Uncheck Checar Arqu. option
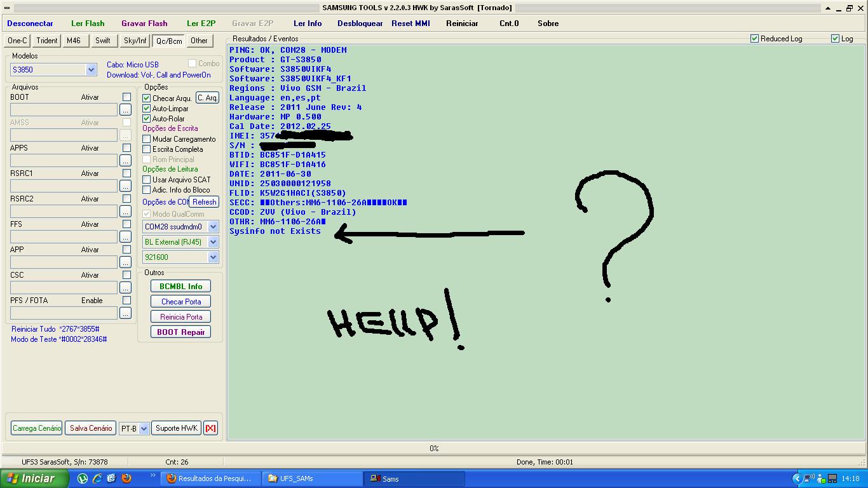Viewport: 868px width, 488px height. click(x=147, y=98)
